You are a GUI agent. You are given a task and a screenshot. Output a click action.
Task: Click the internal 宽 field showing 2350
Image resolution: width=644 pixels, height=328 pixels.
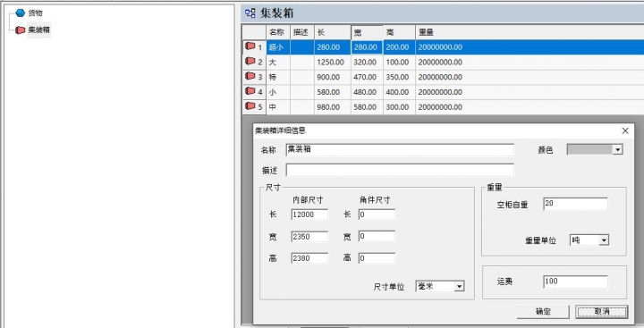pyautogui.click(x=309, y=237)
